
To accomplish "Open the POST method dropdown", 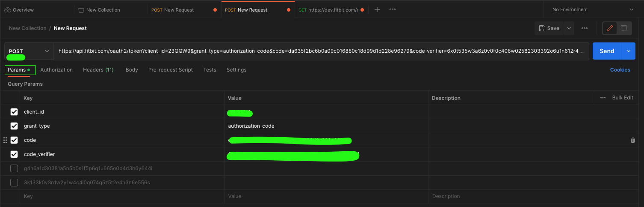I will [29, 51].
